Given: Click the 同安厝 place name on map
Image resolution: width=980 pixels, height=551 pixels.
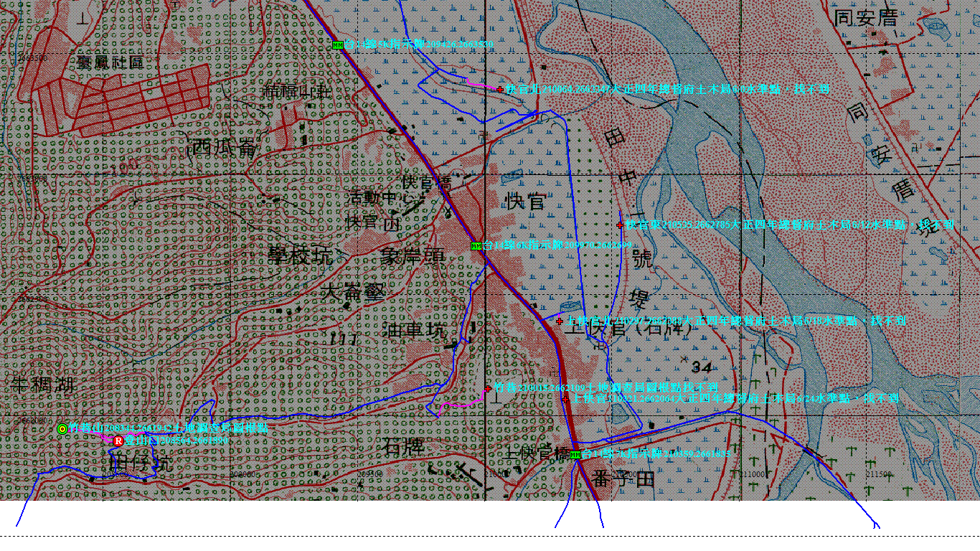Looking at the screenshot, I should (866, 18).
